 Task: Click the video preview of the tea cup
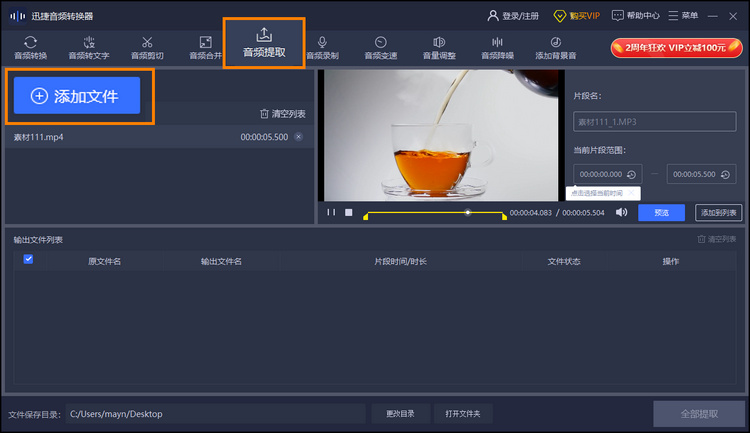pos(441,135)
